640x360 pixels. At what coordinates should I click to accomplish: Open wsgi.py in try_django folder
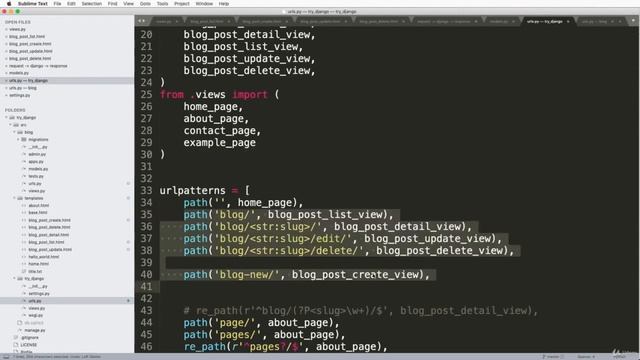(x=36, y=316)
